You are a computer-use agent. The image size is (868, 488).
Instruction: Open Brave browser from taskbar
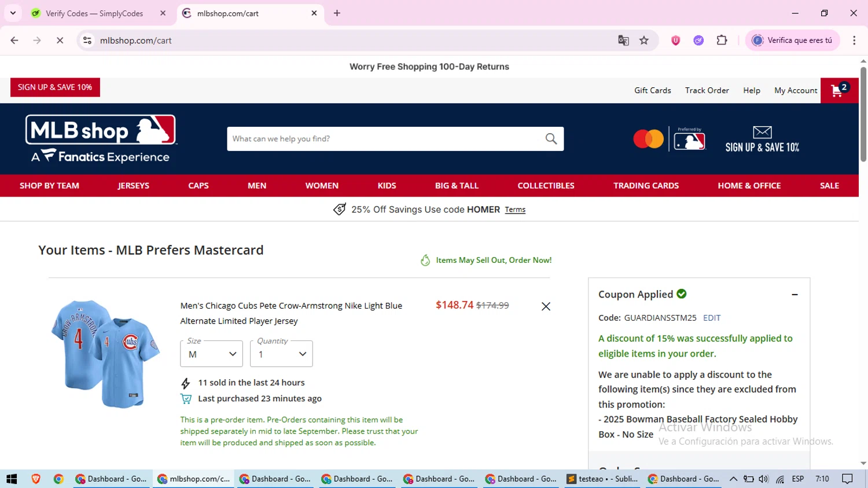click(36, 479)
